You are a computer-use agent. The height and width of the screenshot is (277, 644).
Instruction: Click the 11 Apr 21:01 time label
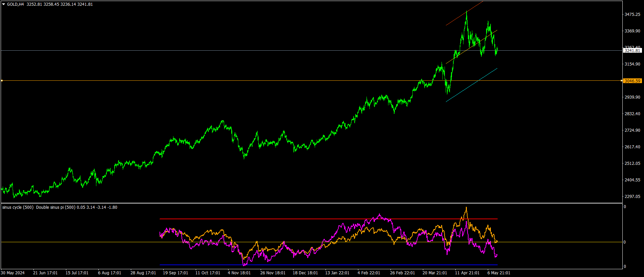(x=467, y=273)
